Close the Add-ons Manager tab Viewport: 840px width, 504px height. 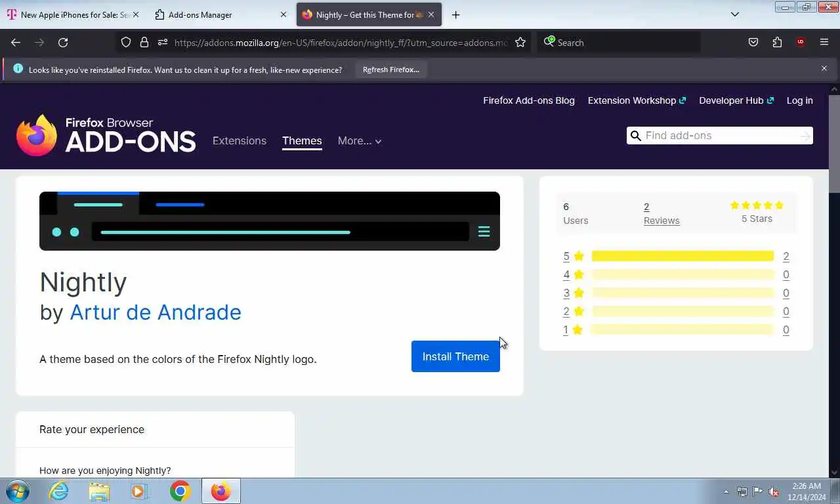tap(283, 14)
